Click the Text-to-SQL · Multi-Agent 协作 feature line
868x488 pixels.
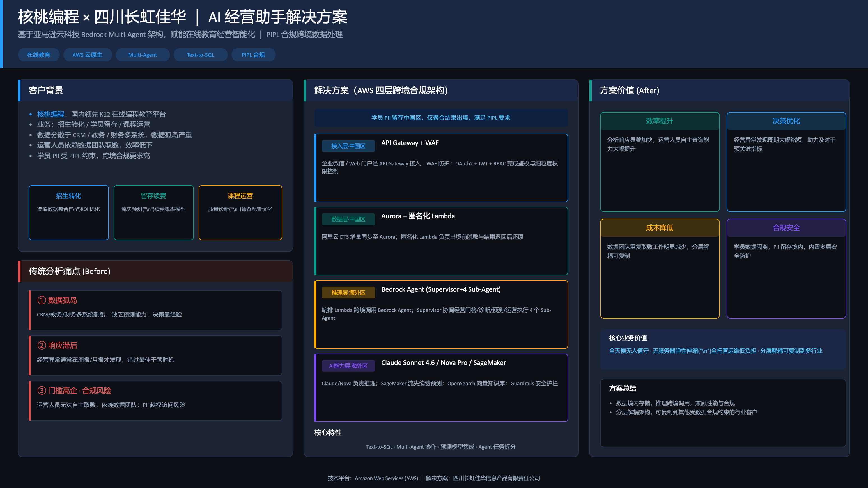441,446
